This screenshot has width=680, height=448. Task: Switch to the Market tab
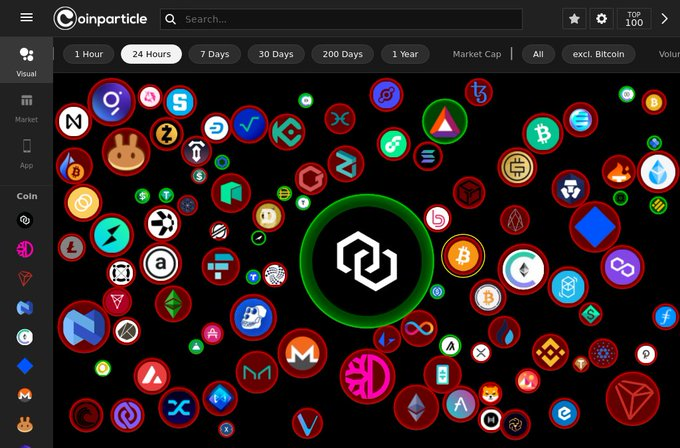(26, 108)
